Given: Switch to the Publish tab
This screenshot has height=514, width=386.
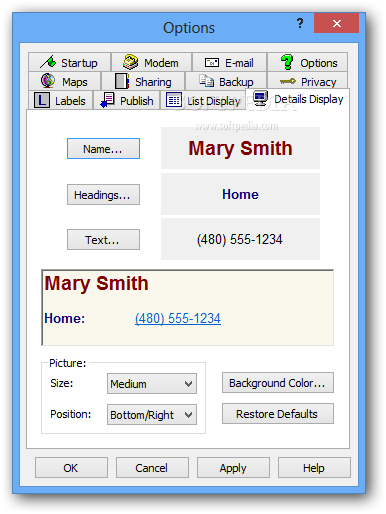Looking at the screenshot, I should (127, 100).
